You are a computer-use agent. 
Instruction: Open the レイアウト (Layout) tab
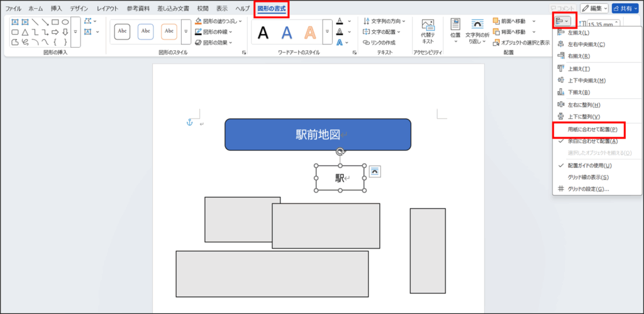(108, 8)
